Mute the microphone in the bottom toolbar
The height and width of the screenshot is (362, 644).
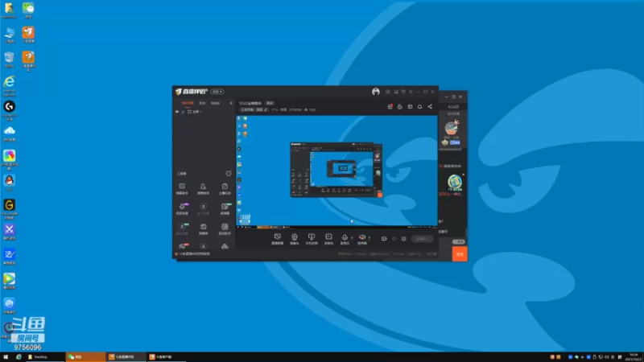coord(345,239)
